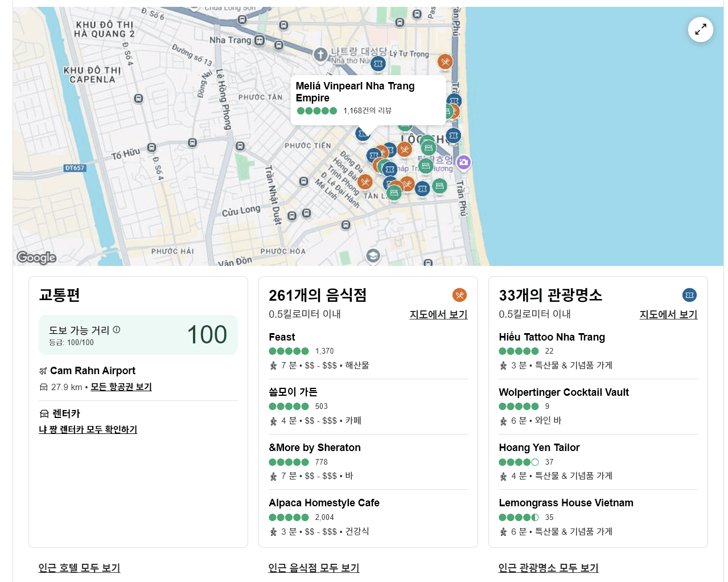Screen dimensions: 728x582
Task: Open 지도에서 보기 link for restaurants
Action: pos(438,314)
